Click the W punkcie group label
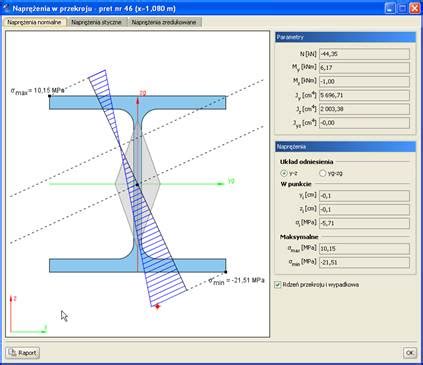 pyautogui.click(x=296, y=184)
